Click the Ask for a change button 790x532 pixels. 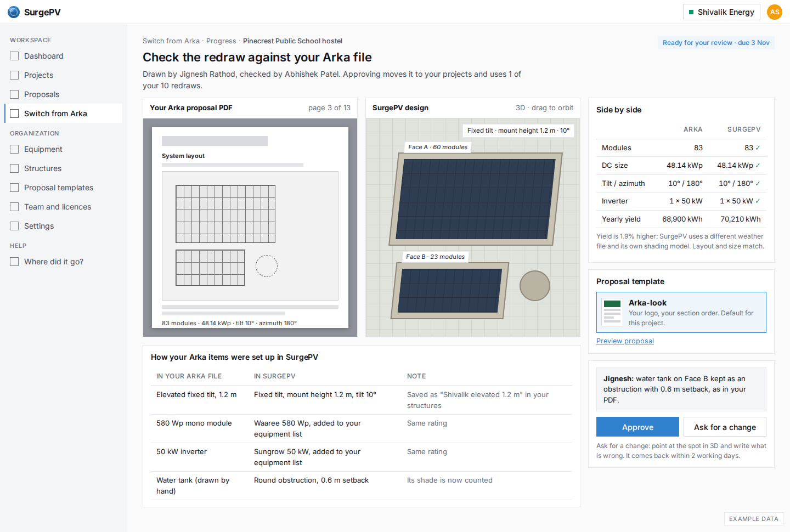tap(725, 427)
